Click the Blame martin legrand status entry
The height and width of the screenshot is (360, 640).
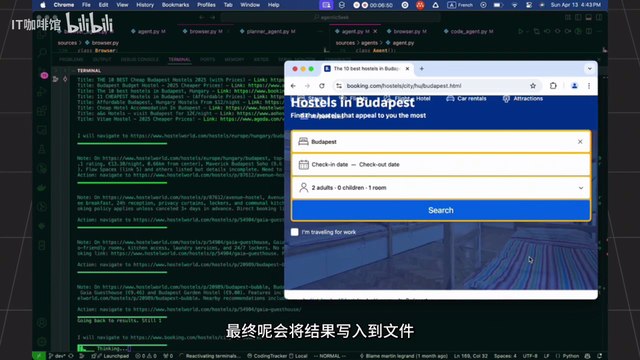(x=403, y=356)
